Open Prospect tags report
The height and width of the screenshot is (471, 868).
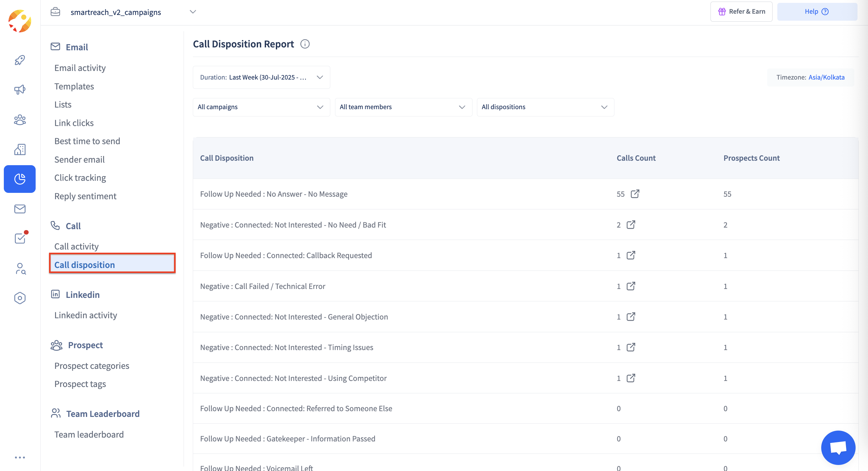[80, 384]
